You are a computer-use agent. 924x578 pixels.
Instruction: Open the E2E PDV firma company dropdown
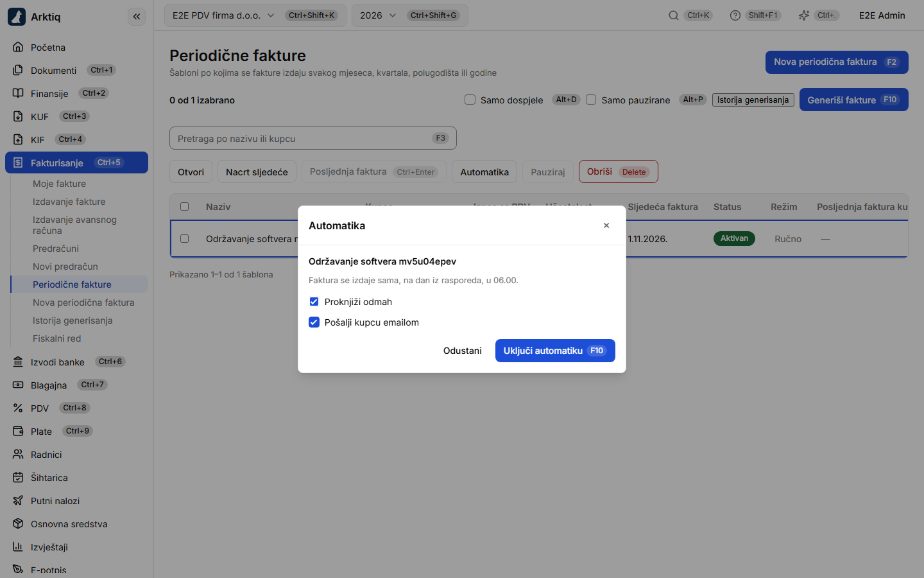[x=255, y=15]
